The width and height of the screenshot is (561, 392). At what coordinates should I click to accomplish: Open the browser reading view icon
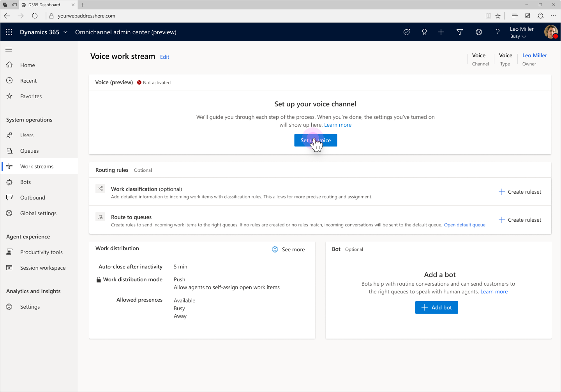coord(488,16)
